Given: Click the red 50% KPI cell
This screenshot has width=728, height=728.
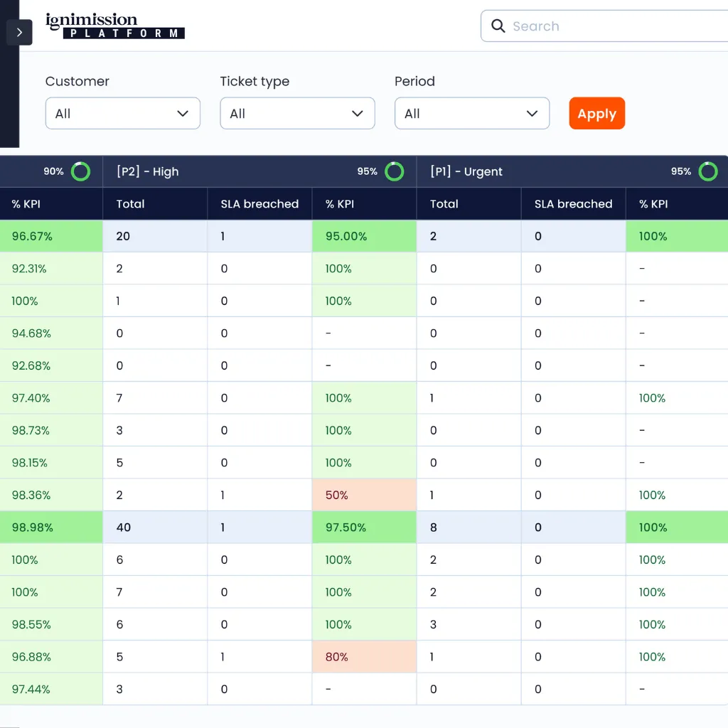Looking at the screenshot, I should point(364,495).
